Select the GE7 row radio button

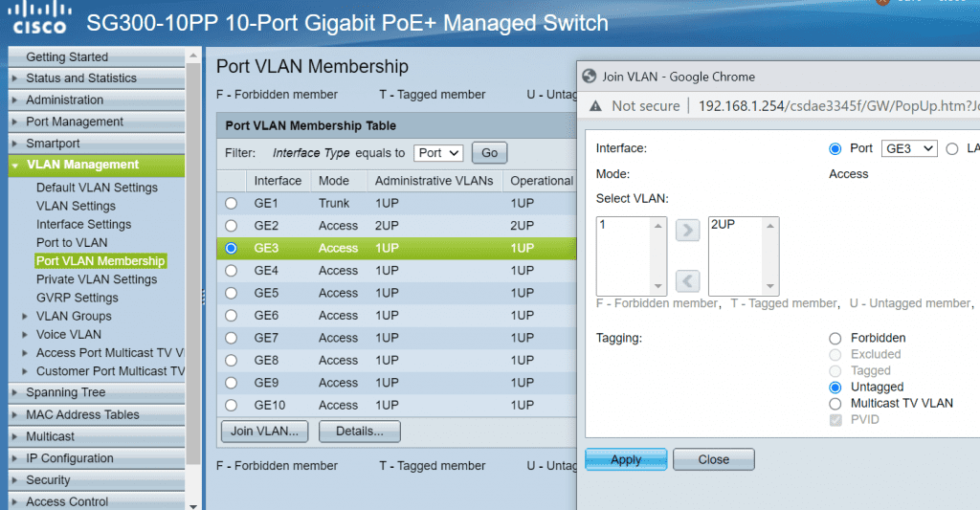(232, 338)
